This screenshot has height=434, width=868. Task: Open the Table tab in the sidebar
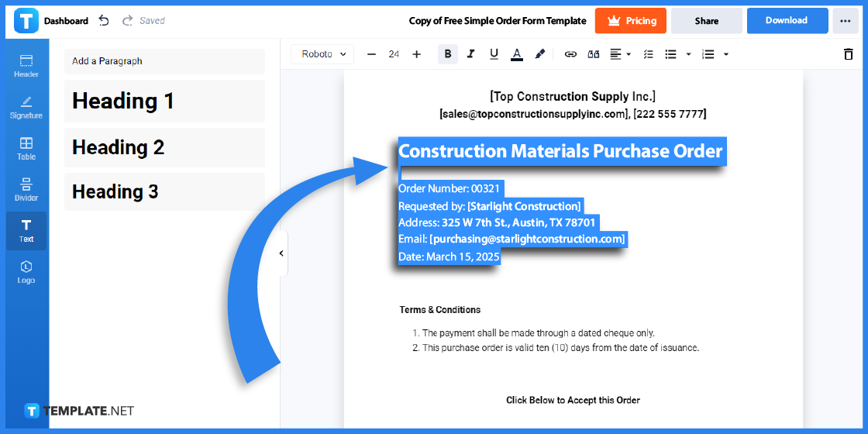pyautogui.click(x=26, y=149)
